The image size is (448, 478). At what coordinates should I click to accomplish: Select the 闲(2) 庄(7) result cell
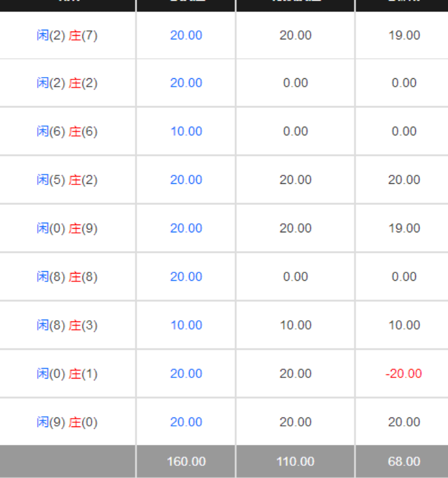67,35
